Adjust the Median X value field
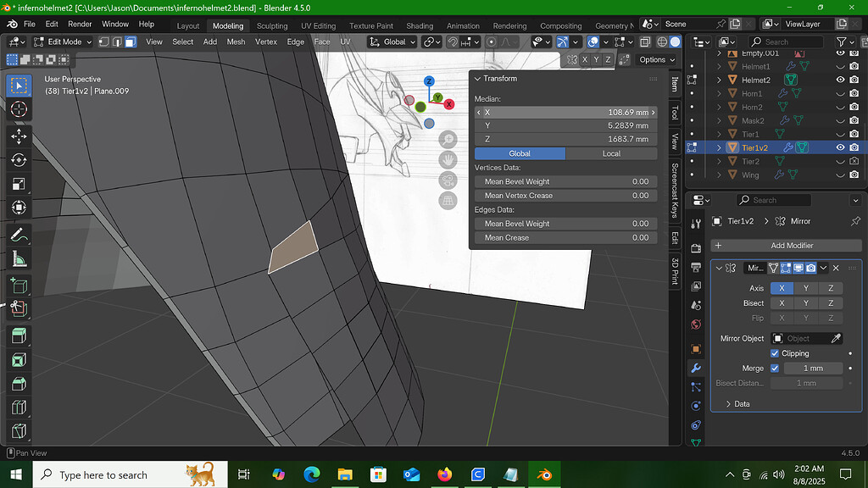Viewport: 868px width, 488px height. click(565, 113)
